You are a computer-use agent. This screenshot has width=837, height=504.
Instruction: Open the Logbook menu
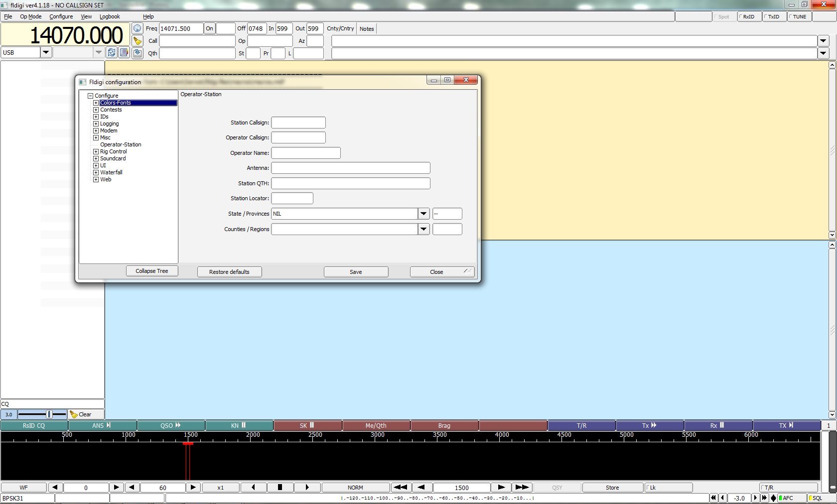pyautogui.click(x=110, y=16)
